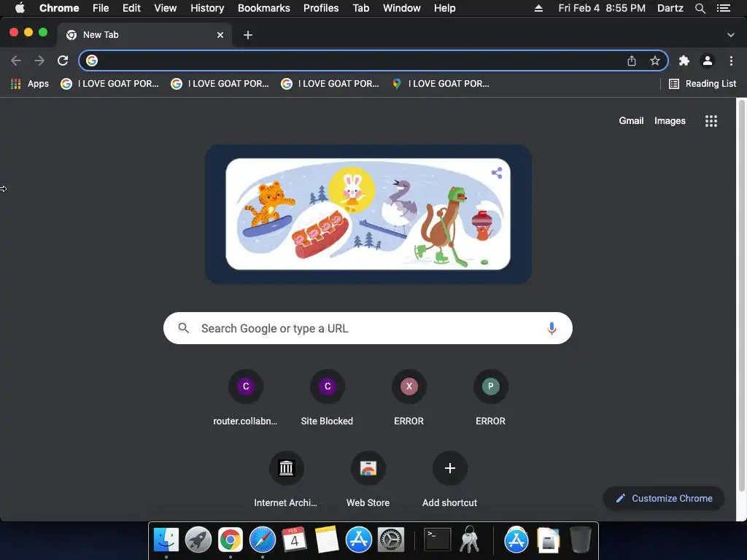Open Spotlight search in menu bar
The image size is (747, 560).
700,8
